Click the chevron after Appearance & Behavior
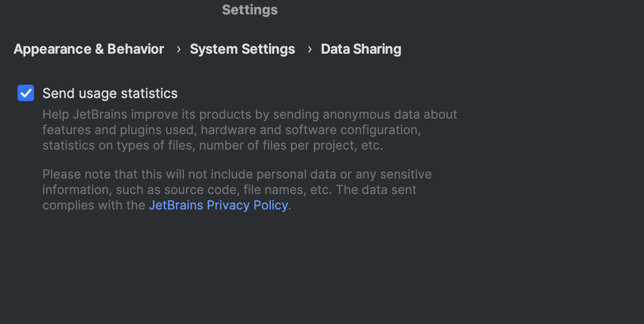644x324 pixels. click(178, 49)
